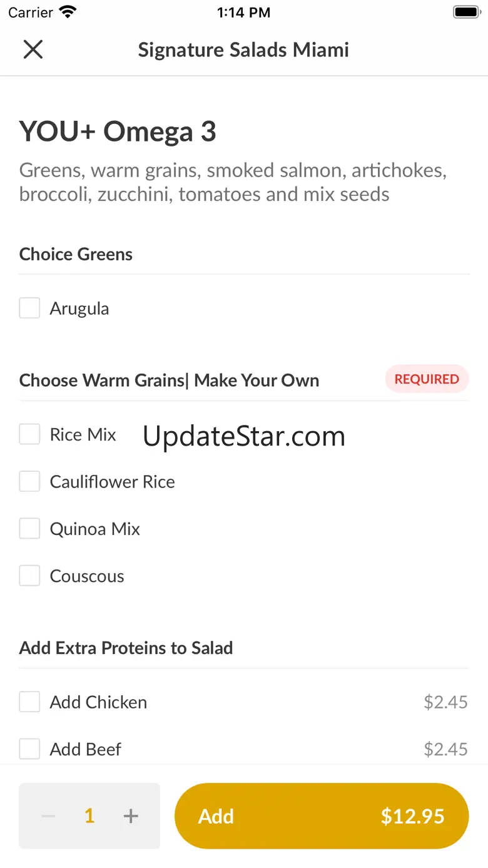The height and width of the screenshot is (868, 488).
Task: Check the Arugula greens option
Action: click(x=29, y=308)
